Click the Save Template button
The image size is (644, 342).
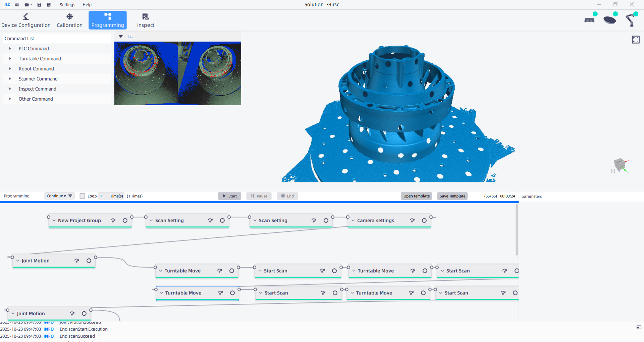click(452, 196)
